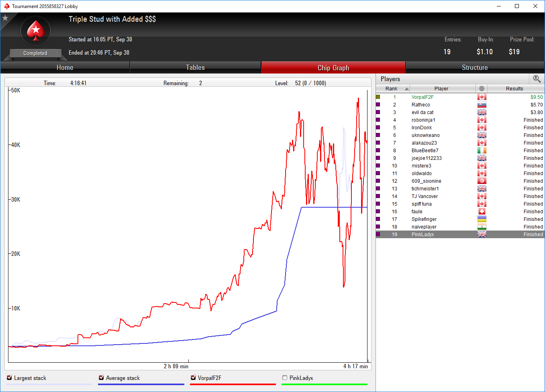The height and width of the screenshot is (392, 545).
Task: Sort players by the Rank column header
Action: pyautogui.click(x=393, y=88)
